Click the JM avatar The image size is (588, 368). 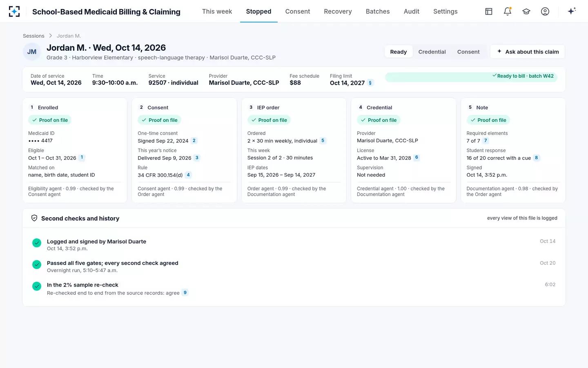coord(32,52)
